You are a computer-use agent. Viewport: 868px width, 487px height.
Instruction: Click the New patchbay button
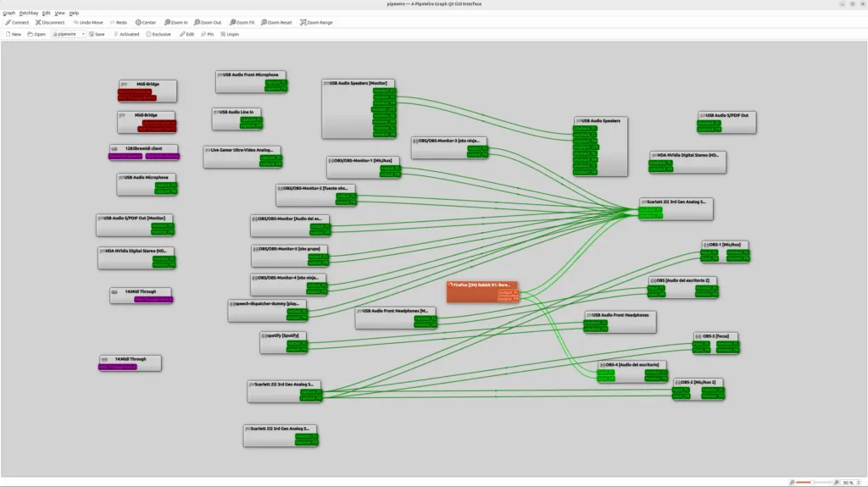(x=13, y=34)
